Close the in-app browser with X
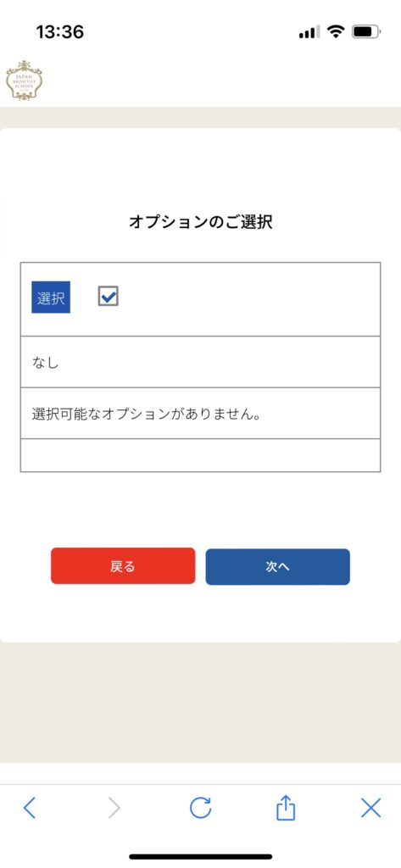 (x=371, y=809)
